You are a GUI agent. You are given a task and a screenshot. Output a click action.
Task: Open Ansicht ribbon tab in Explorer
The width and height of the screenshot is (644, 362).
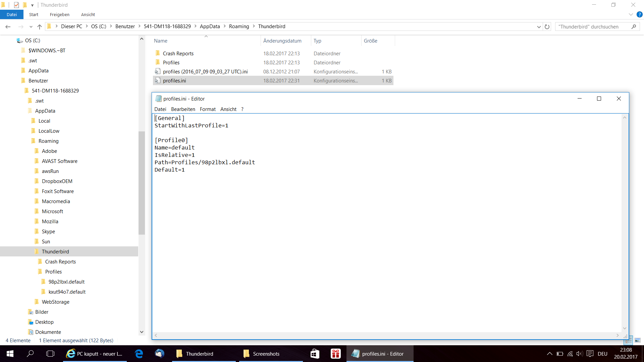coord(88,14)
